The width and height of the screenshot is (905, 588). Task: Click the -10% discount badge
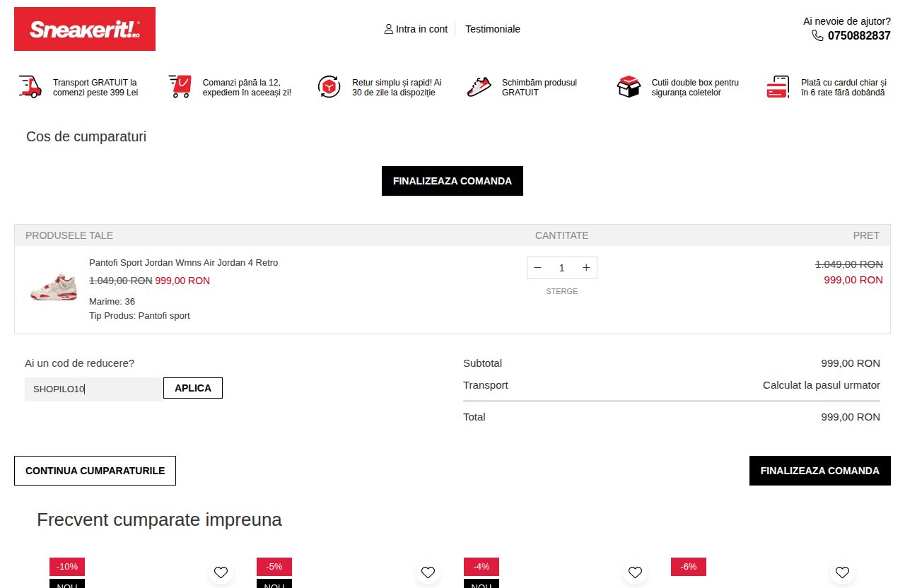[x=67, y=567]
